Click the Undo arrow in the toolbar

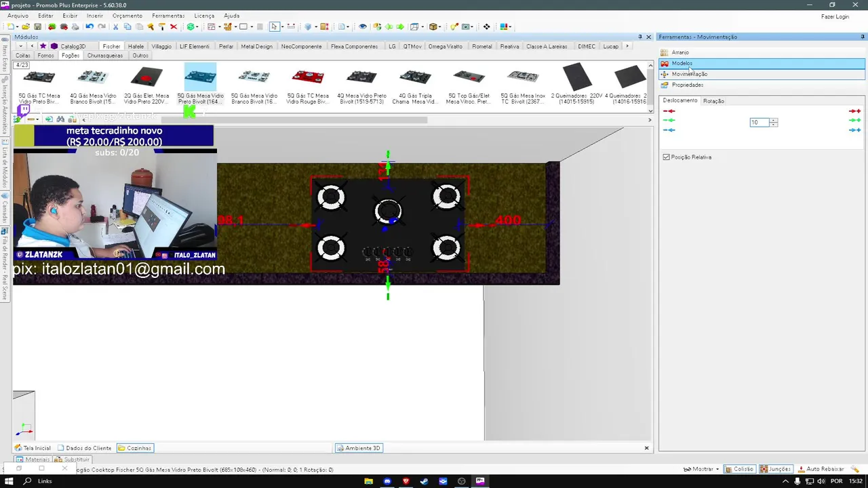tap(90, 27)
